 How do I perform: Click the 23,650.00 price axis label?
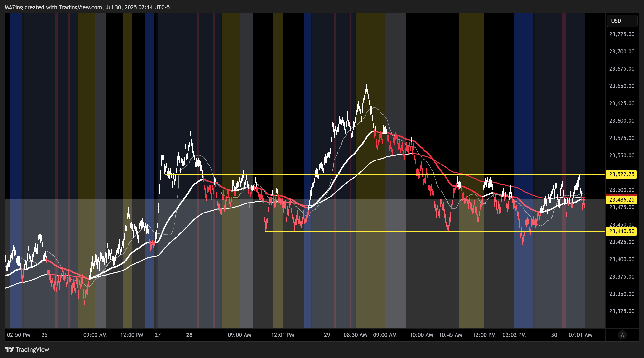[x=621, y=86]
